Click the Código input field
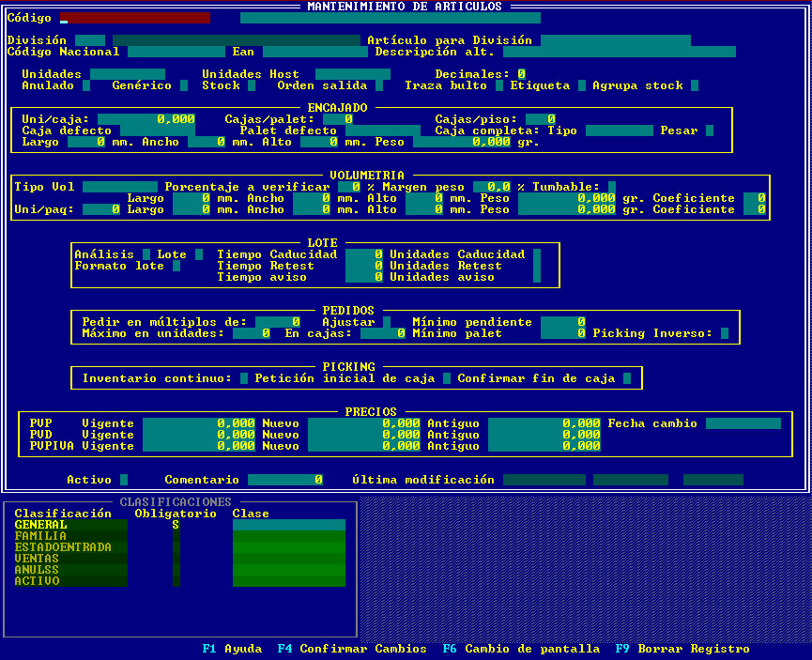Screen dimensions: 812x660 click(134, 18)
